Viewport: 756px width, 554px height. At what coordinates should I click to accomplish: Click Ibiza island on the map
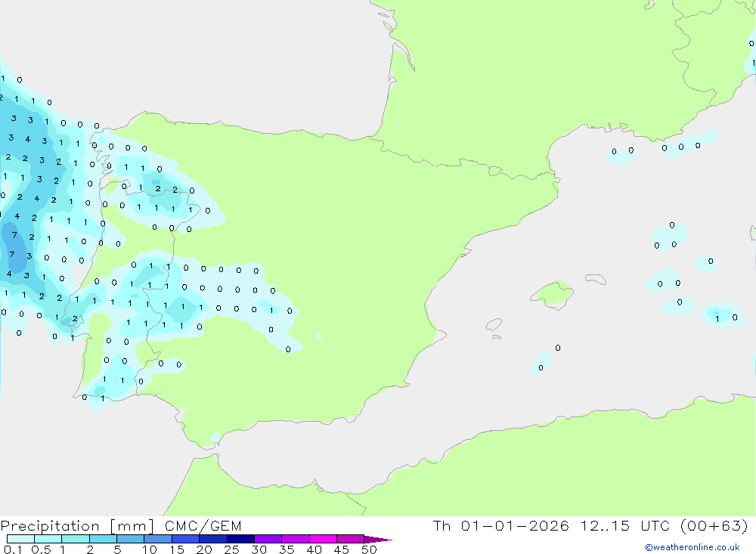pyautogui.click(x=494, y=324)
